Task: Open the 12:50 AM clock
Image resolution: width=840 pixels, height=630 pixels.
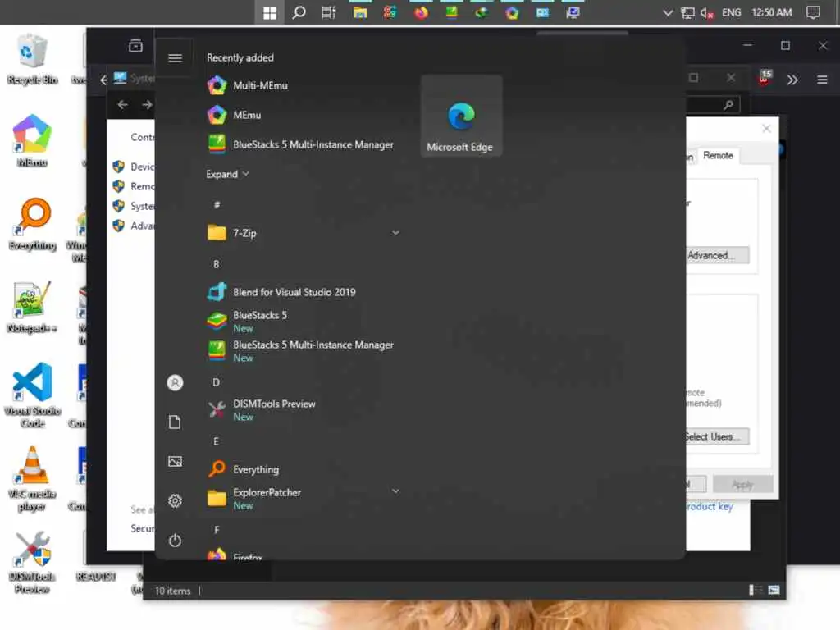Action: pyautogui.click(x=771, y=12)
